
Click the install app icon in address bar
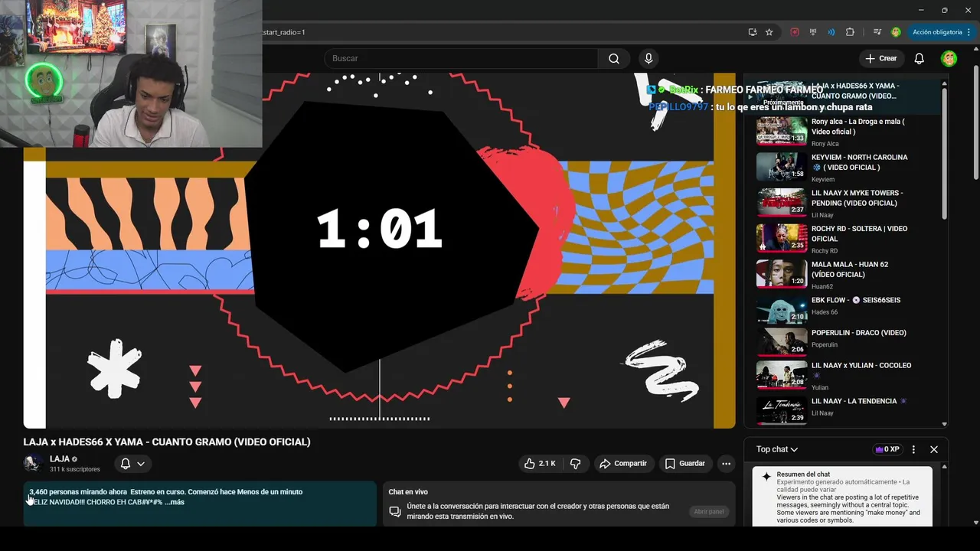click(x=753, y=32)
